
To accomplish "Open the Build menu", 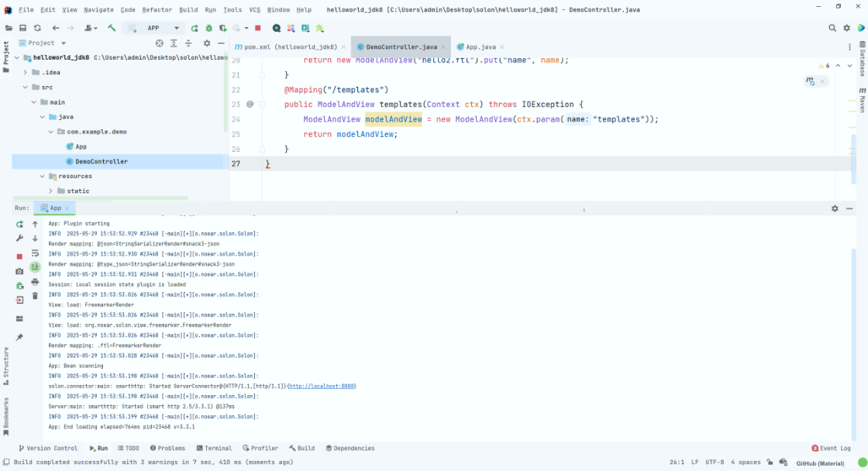I will 188,10.
